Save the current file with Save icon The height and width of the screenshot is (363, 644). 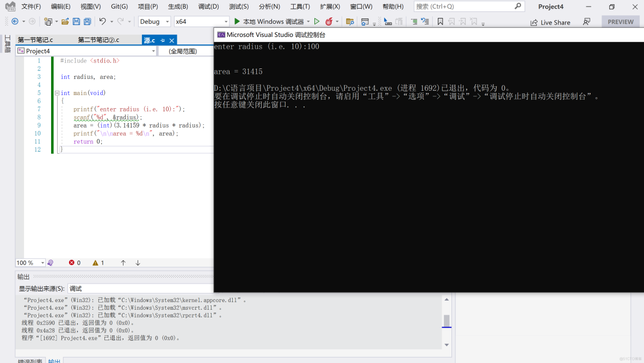pyautogui.click(x=76, y=21)
